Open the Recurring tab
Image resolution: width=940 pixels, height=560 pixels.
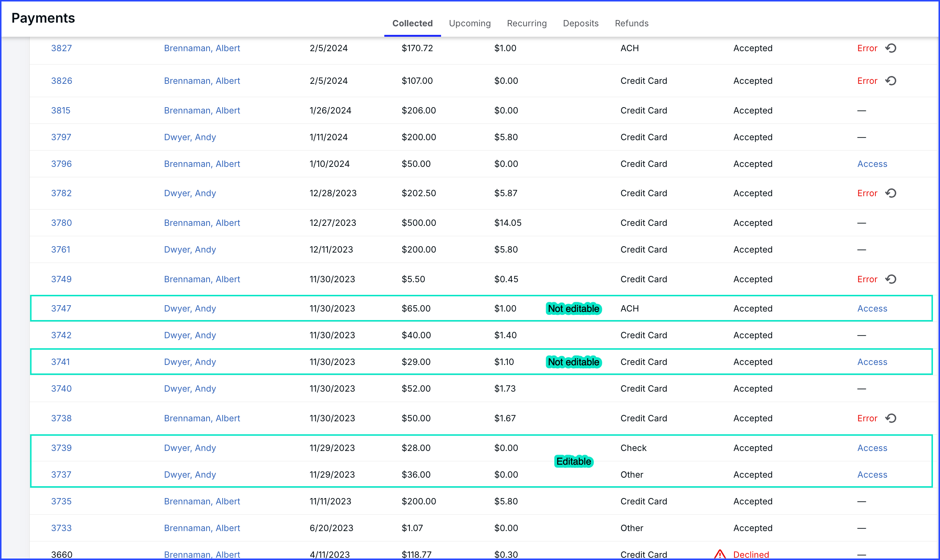coord(527,23)
